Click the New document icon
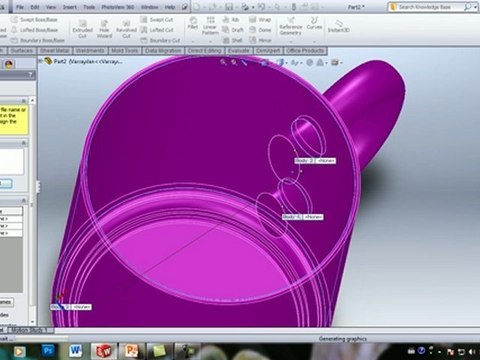Image resolution: width=480 pixels, height=360 pixels. (197, 7)
